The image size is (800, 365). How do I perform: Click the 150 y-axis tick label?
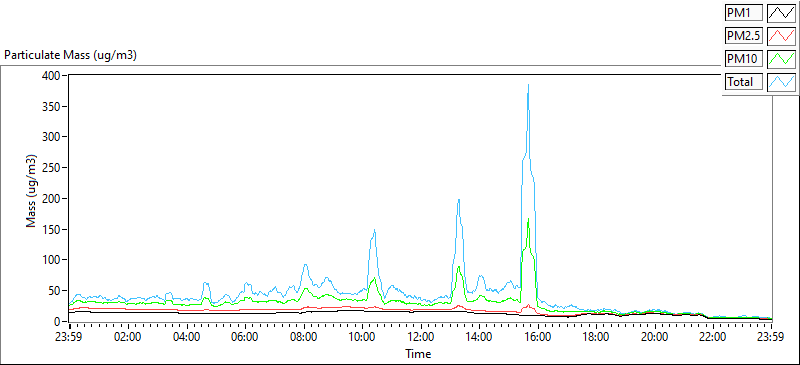tap(52, 229)
